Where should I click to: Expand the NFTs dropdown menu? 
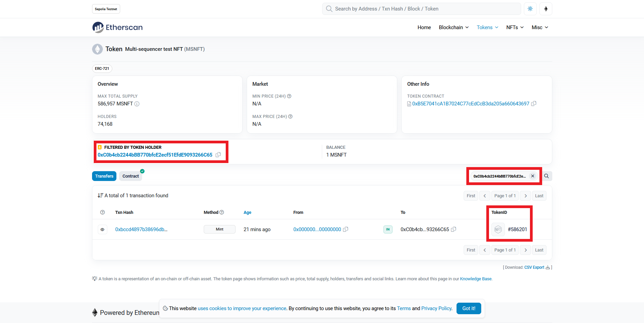pyautogui.click(x=515, y=27)
